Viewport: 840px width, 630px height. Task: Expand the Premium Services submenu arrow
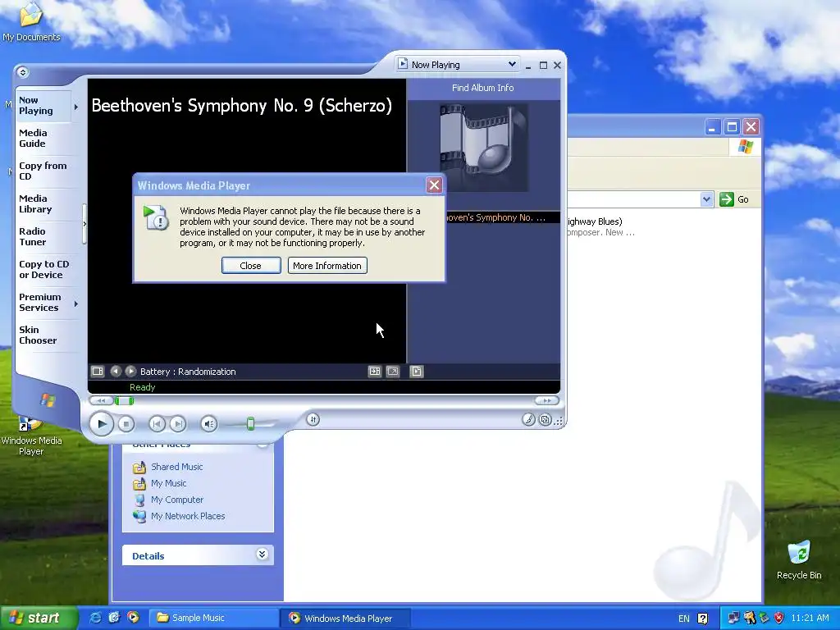click(76, 304)
